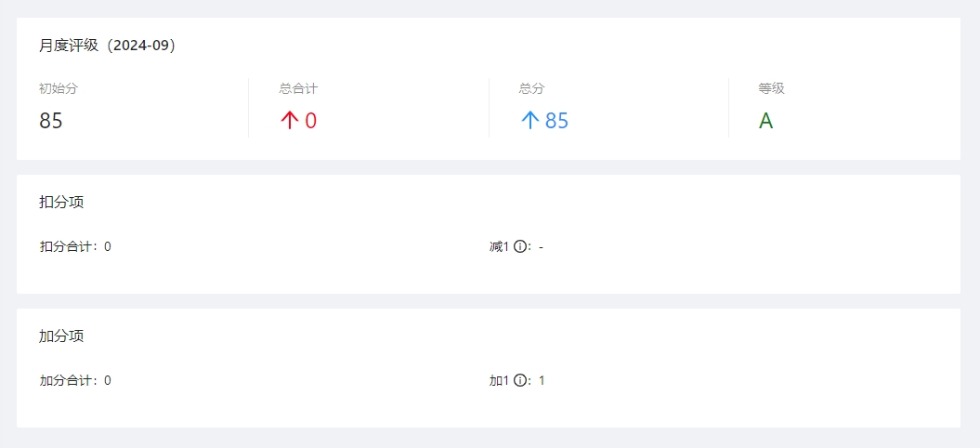Click the value 1 after 加1
Image resolution: width=980 pixels, height=448 pixels.
542,381
